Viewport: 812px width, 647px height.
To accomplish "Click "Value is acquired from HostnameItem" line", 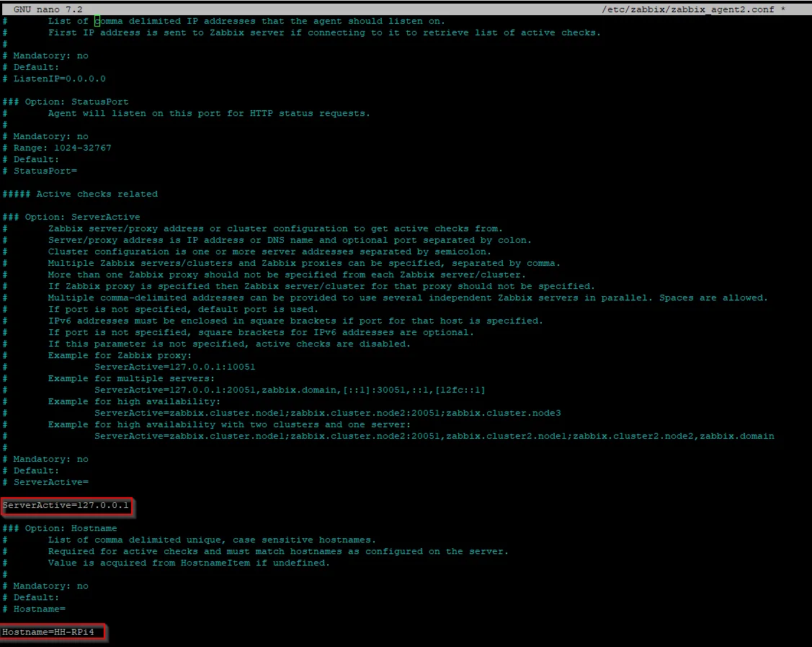I will pos(189,563).
